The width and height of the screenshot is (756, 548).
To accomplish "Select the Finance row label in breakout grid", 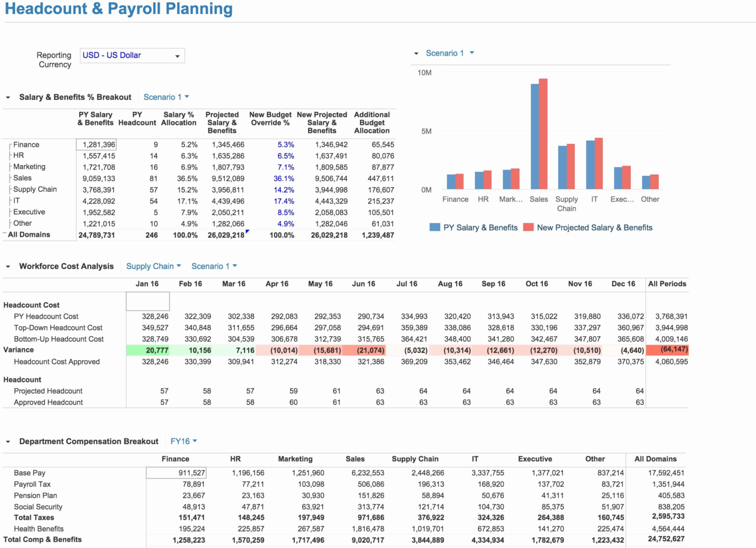I will tap(26, 144).
